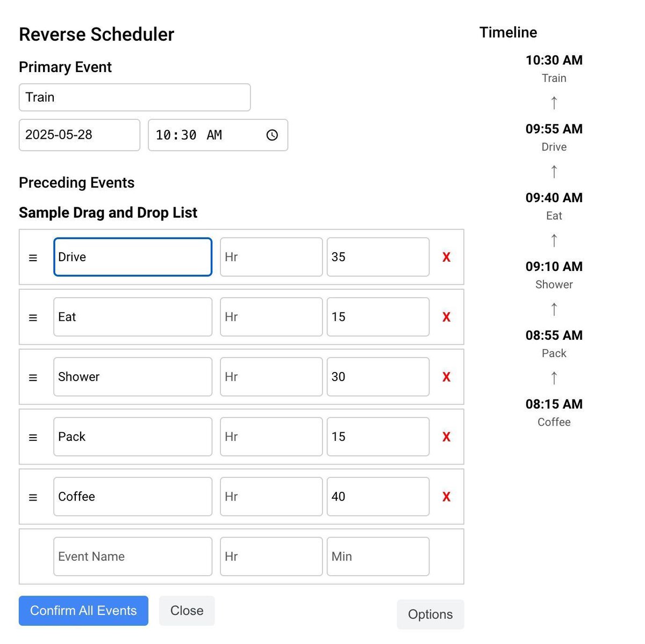The width and height of the screenshot is (645, 644).
Task: Confirm All Events
Action: click(x=83, y=611)
